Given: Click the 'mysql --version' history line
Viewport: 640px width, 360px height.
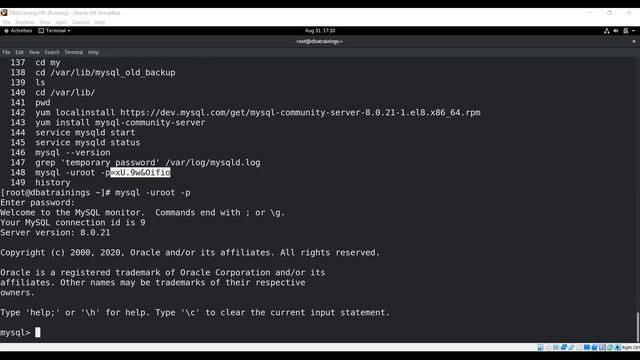Looking at the screenshot, I should 73,152.
